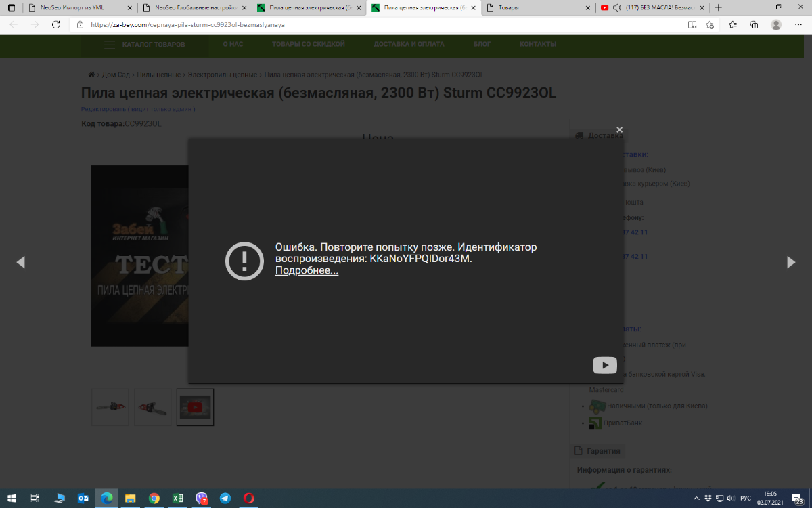Image resolution: width=812 pixels, height=508 pixels.
Task: Go to the next gallery item arrow
Action: pos(791,262)
